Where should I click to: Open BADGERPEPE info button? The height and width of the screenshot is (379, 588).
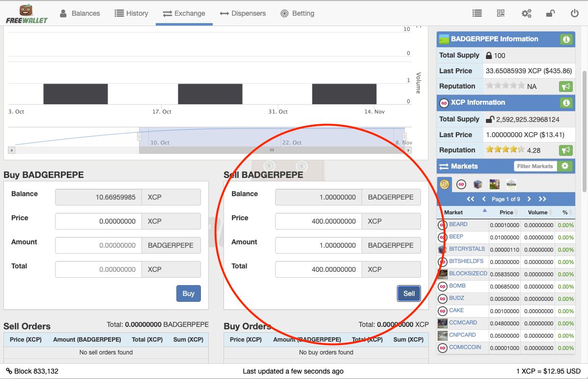[x=566, y=39]
